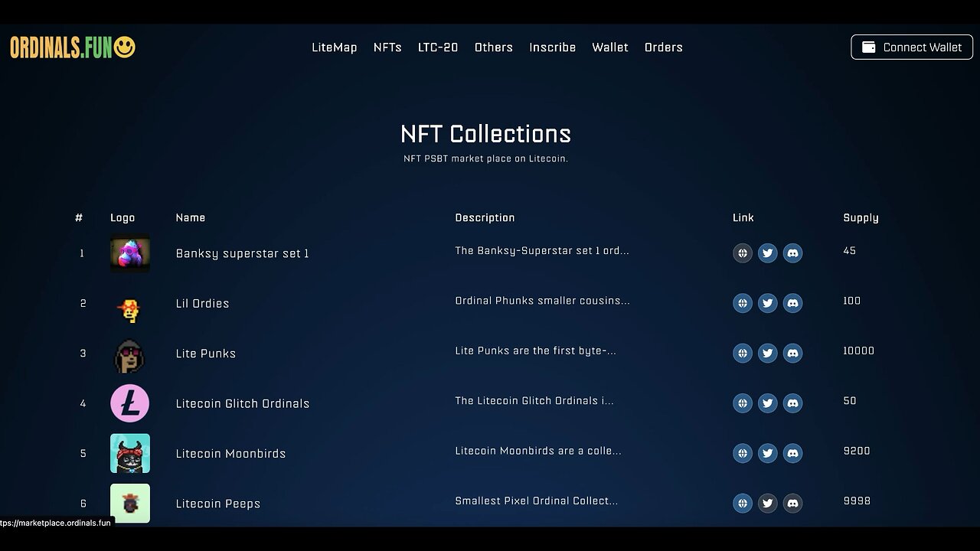Click the NFT Collections heading
This screenshot has width=980, height=551.
coord(486,134)
